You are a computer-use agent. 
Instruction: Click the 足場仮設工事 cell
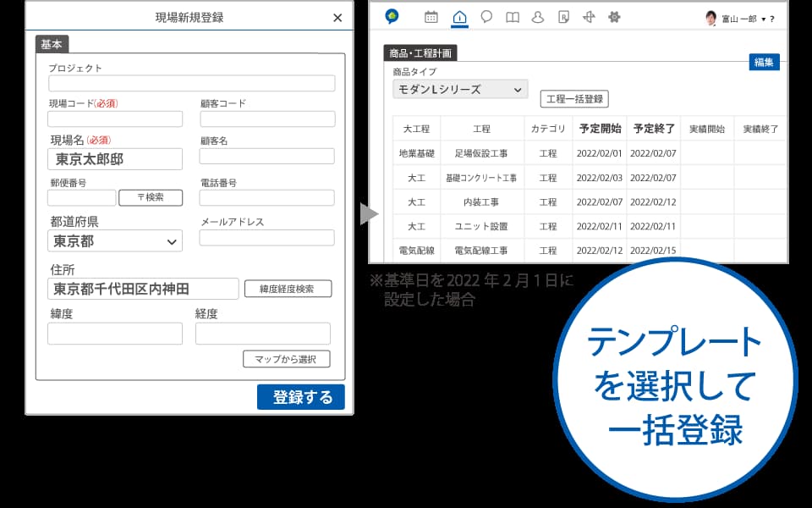tap(481, 153)
